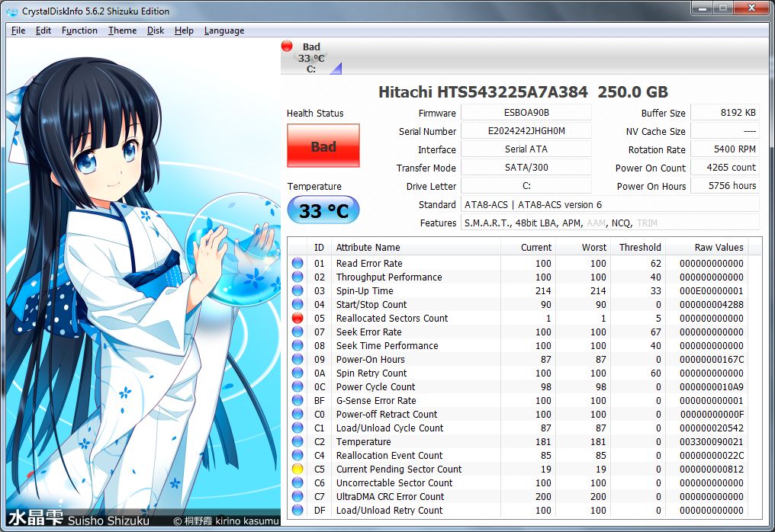Click the empty NV Cache Size field
775x532 pixels.
[x=725, y=131]
